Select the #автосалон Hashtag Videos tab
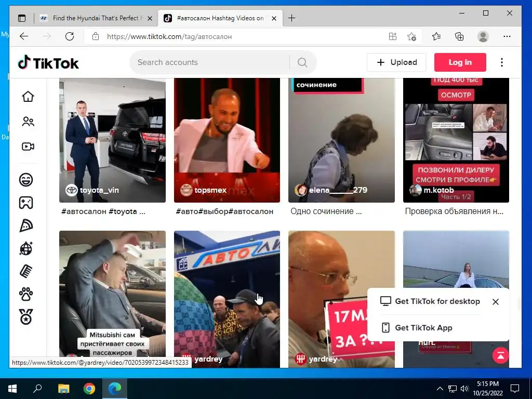Image resolution: width=532 pixels, height=399 pixels. tap(220, 18)
